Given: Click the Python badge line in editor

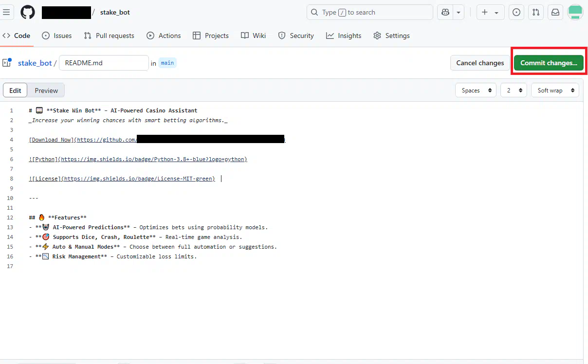Looking at the screenshot, I should tap(138, 159).
